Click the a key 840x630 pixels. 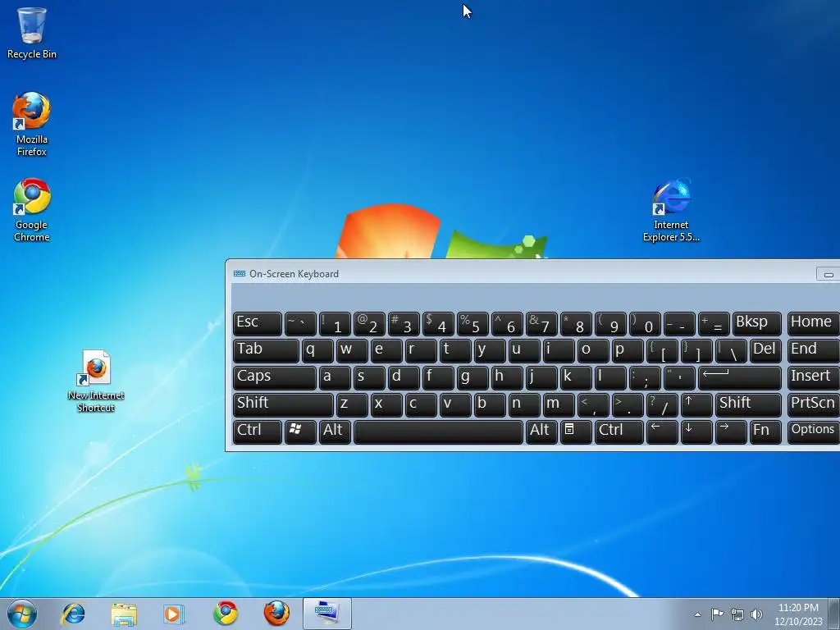pyautogui.click(x=335, y=377)
